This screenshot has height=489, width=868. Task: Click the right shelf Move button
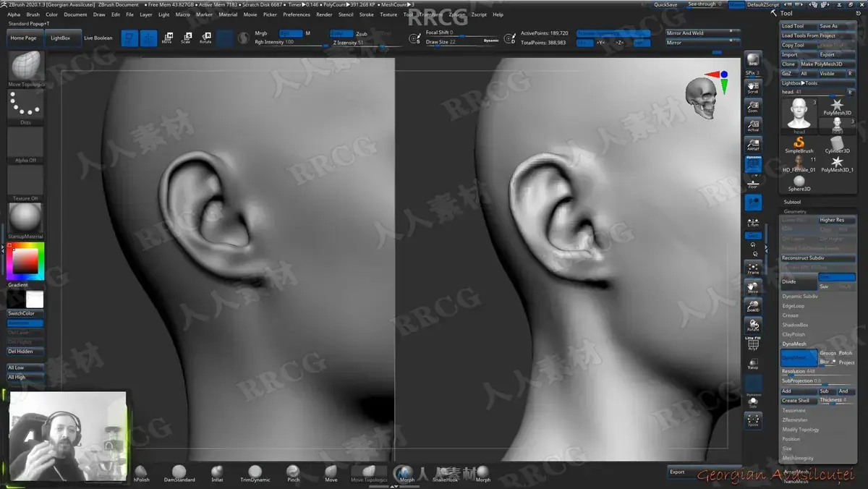pos(753,287)
